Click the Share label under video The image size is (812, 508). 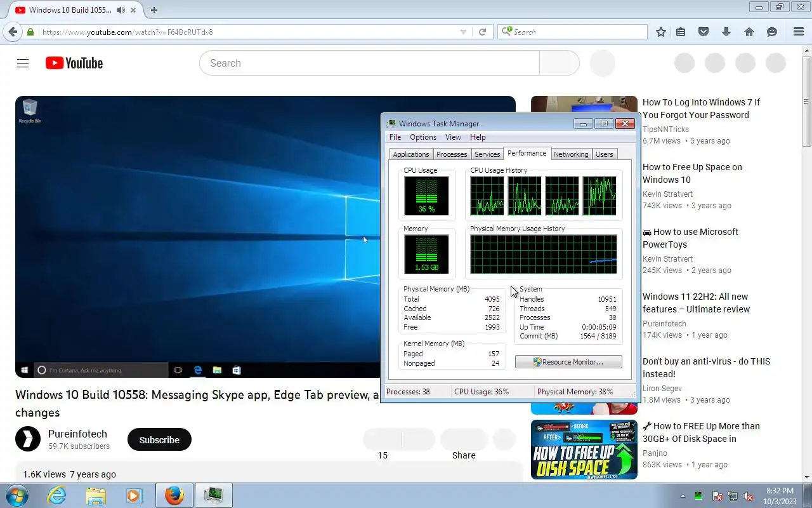464,455
